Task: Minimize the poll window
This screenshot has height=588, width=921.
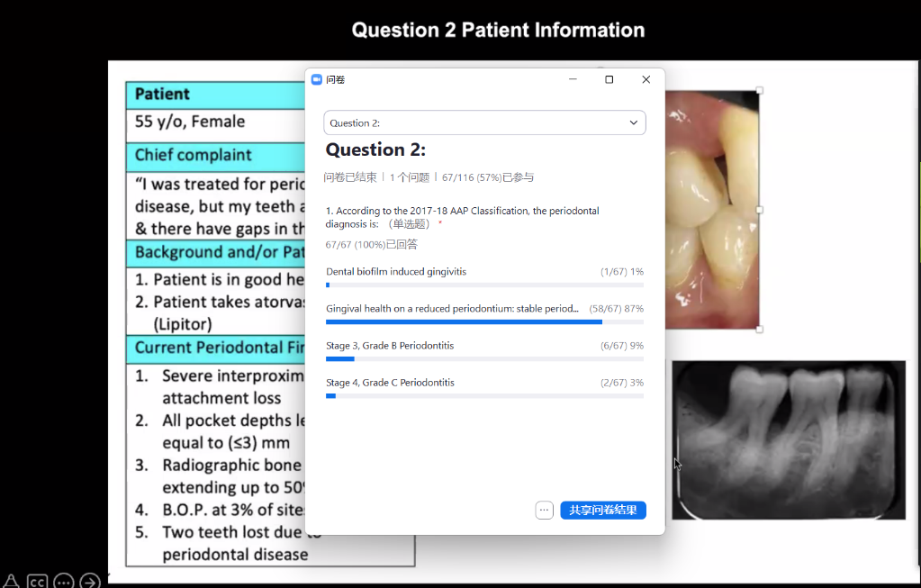Action: click(573, 79)
